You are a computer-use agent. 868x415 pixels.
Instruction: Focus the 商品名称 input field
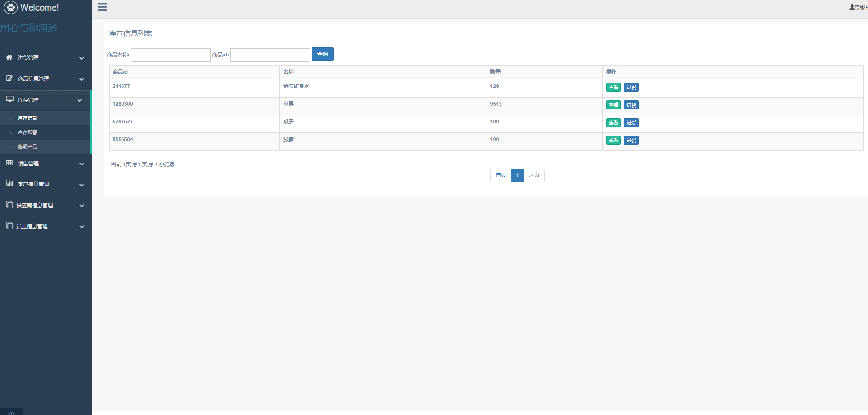click(170, 55)
